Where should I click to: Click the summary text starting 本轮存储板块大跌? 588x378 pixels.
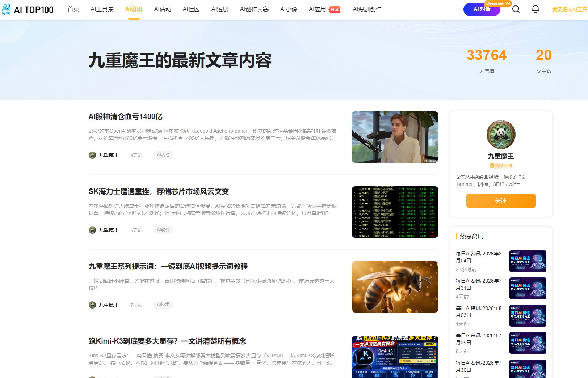(x=213, y=209)
